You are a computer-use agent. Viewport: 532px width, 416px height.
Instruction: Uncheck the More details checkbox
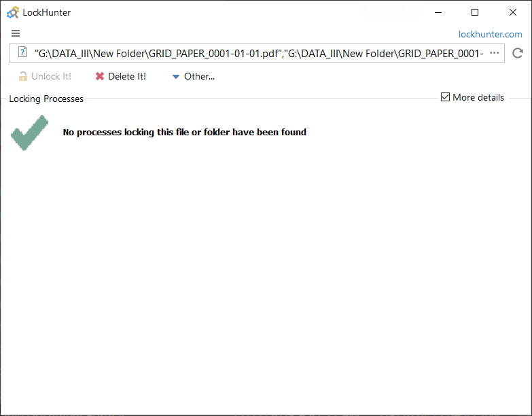445,97
